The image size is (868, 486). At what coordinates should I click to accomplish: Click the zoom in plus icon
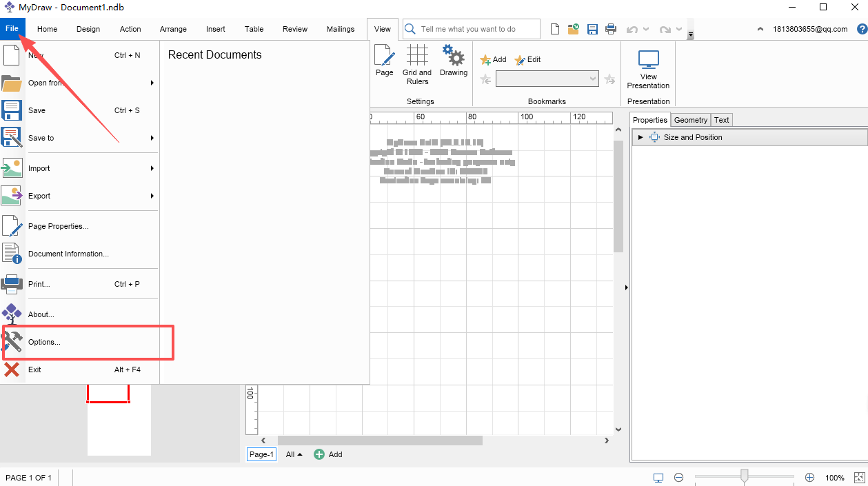click(x=809, y=477)
